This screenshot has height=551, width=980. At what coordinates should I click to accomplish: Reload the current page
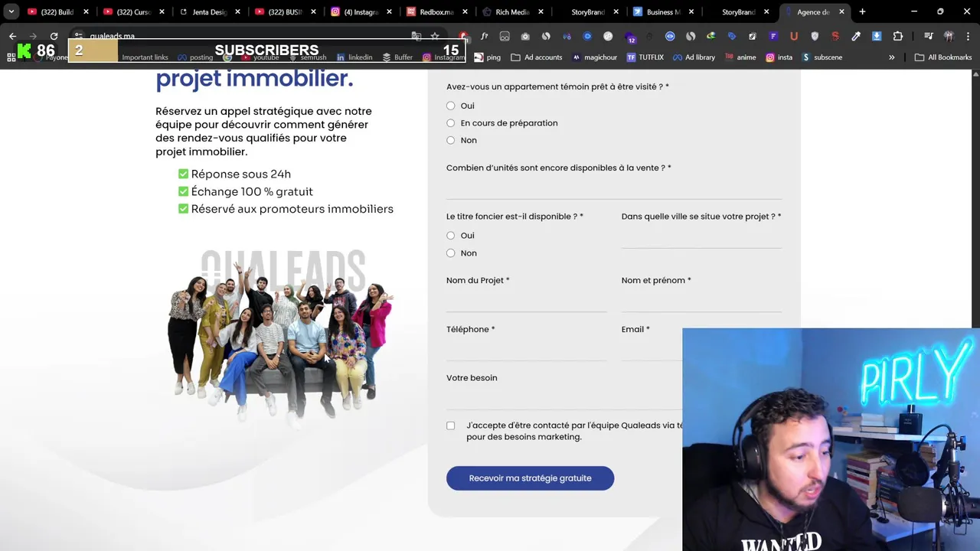click(x=54, y=36)
